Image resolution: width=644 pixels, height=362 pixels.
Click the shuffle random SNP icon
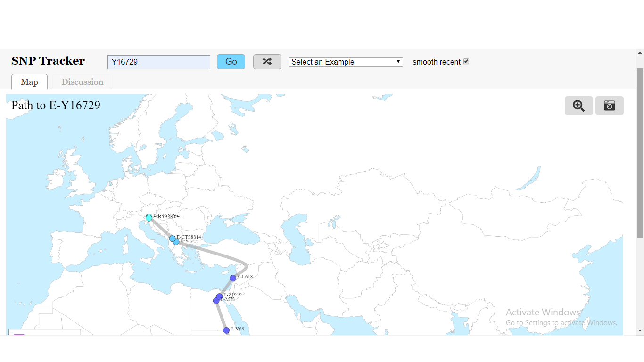(x=267, y=61)
